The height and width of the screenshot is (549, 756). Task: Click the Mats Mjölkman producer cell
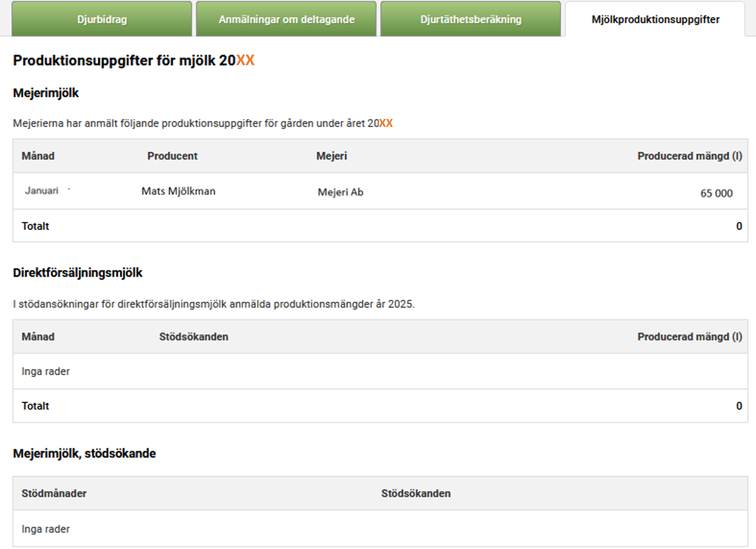[x=178, y=191]
